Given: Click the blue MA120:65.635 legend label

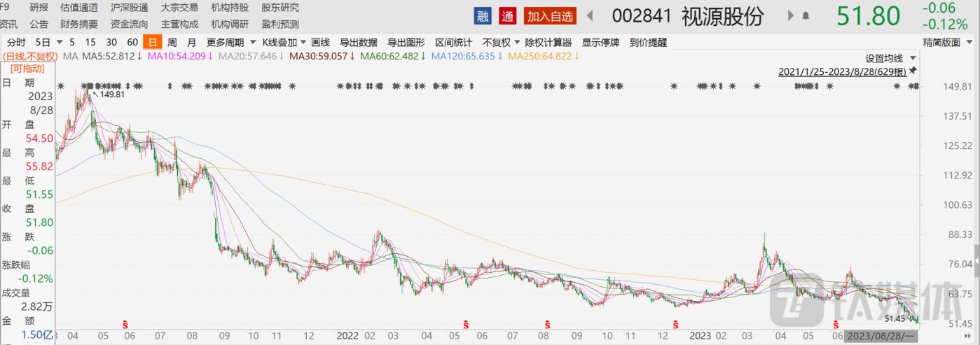Looking at the screenshot, I should coord(468,56).
